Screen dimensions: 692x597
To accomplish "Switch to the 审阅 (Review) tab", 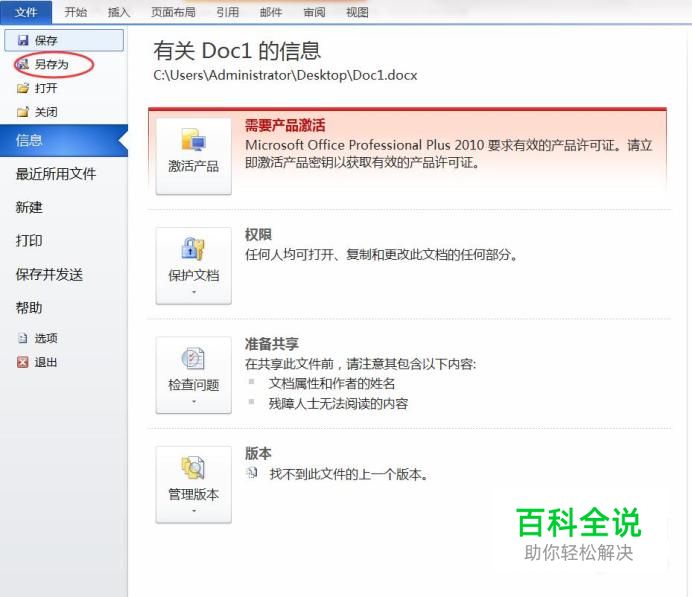I will pos(314,12).
